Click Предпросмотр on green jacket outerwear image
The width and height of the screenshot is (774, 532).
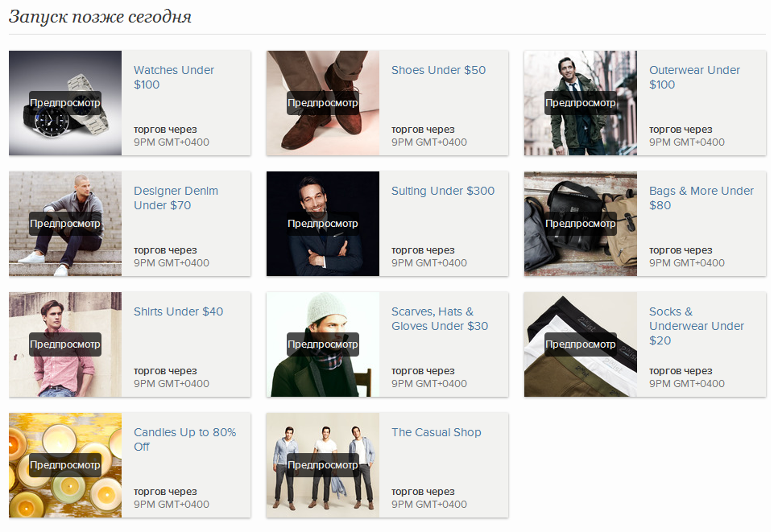[581, 103]
